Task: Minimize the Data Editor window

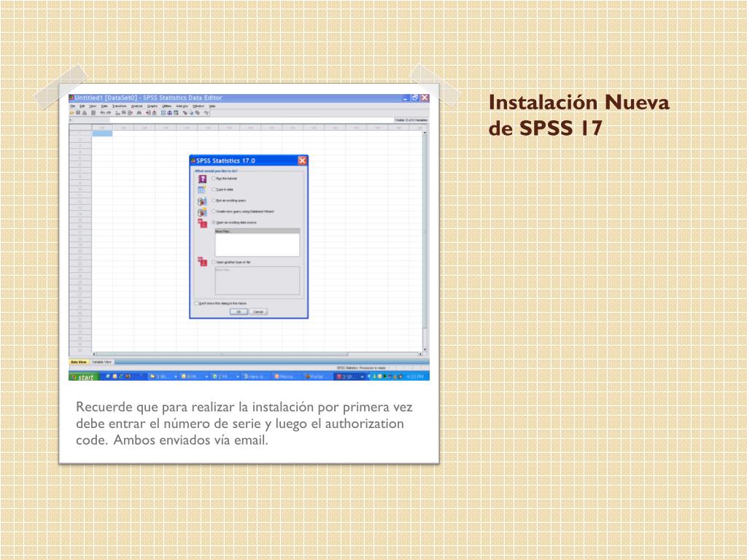Action: 406,98
